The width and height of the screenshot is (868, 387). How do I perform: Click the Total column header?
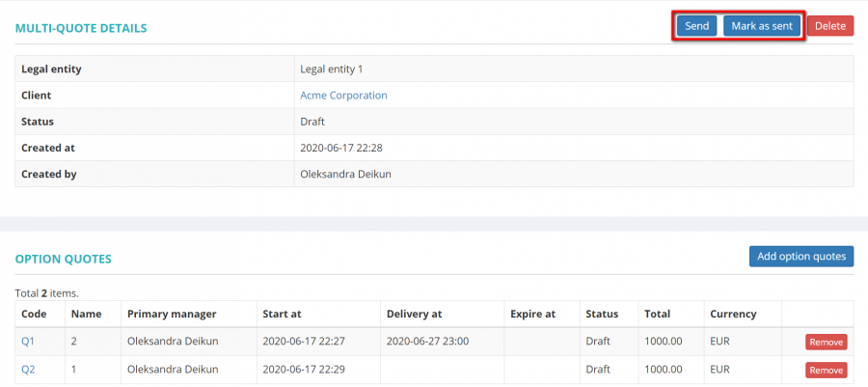[x=659, y=314]
